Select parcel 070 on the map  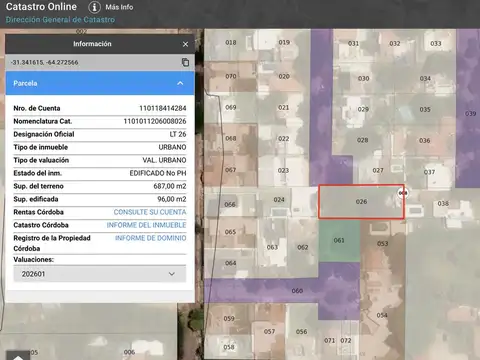click(x=231, y=76)
